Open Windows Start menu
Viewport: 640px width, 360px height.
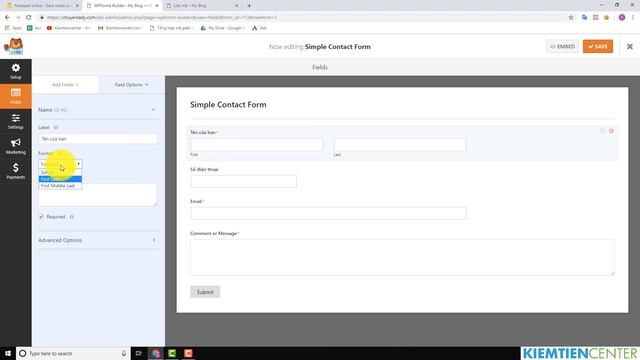(x=8, y=353)
